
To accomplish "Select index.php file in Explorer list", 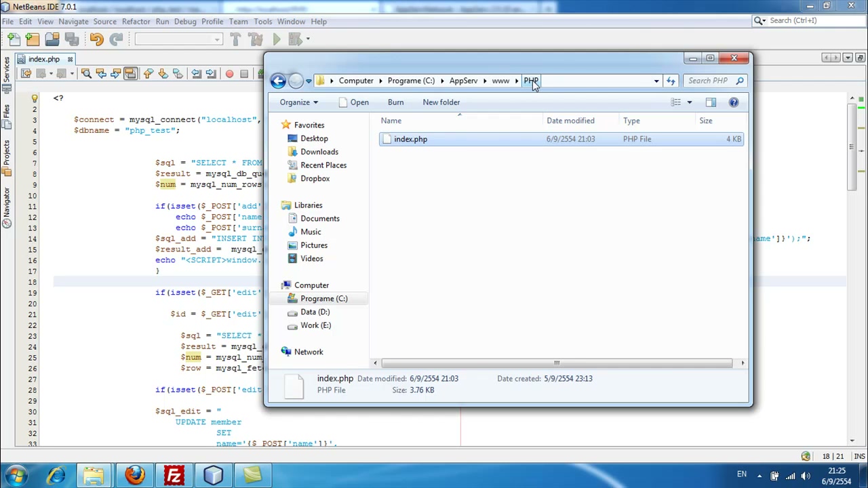I will pyautogui.click(x=561, y=139).
